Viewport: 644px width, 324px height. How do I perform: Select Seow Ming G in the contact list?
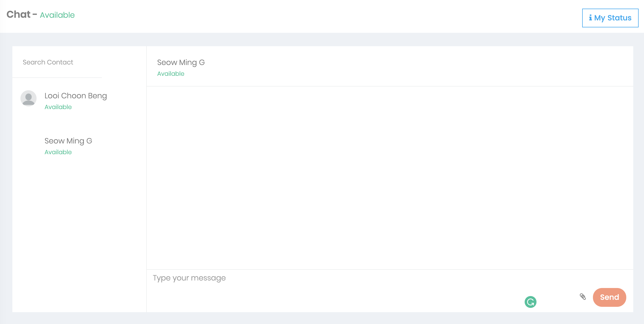tap(68, 141)
